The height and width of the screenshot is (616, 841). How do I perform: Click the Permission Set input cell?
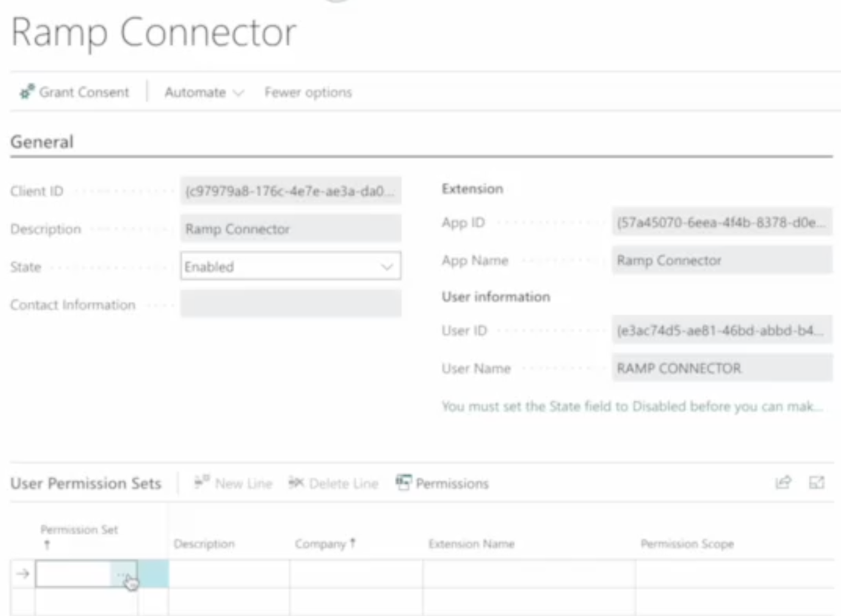click(x=73, y=574)
